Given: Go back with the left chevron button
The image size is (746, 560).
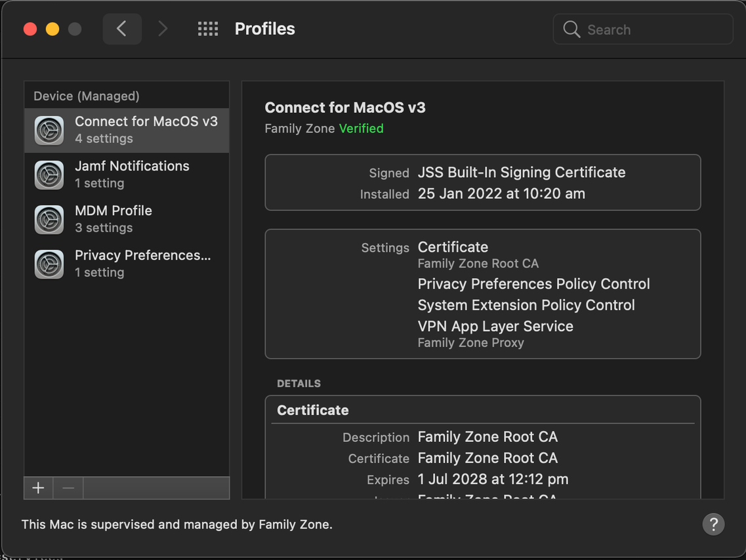Looking at the screenshot, I should point(122,29).
